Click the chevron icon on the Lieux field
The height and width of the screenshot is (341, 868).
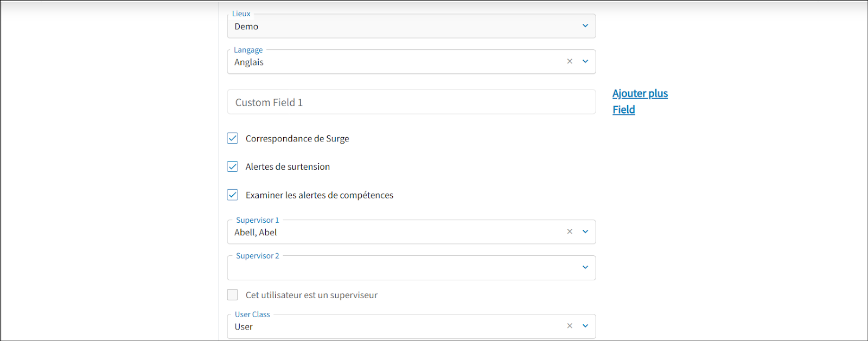tap(585, 25)
